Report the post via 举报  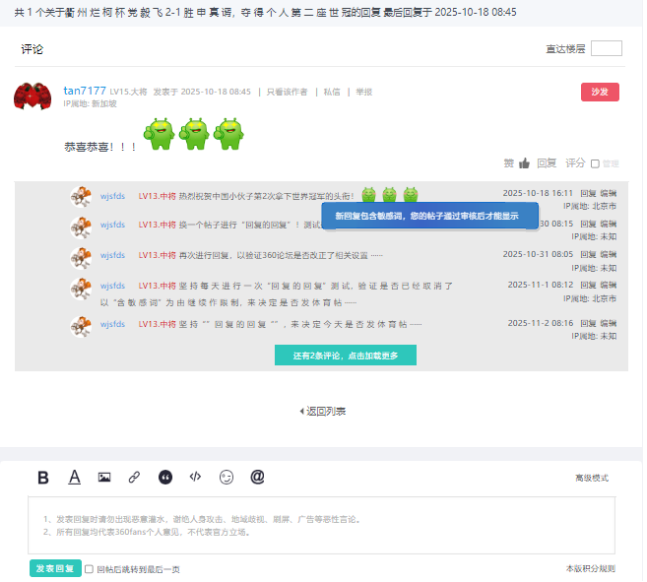click(364, 92)
